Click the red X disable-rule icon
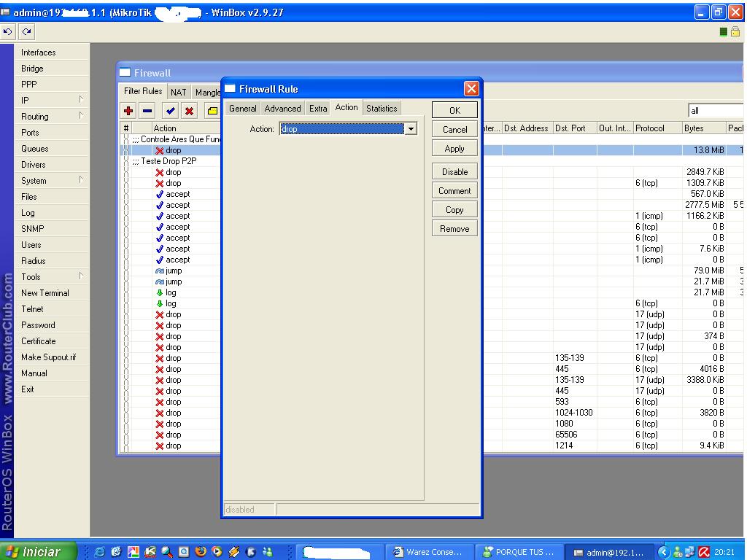 click(x=189, y=111)
